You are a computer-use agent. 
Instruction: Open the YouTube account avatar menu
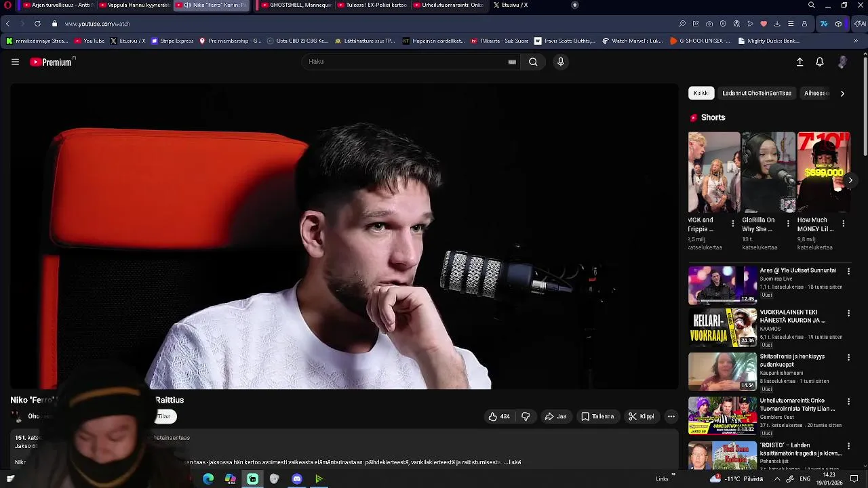coord(842,62)
